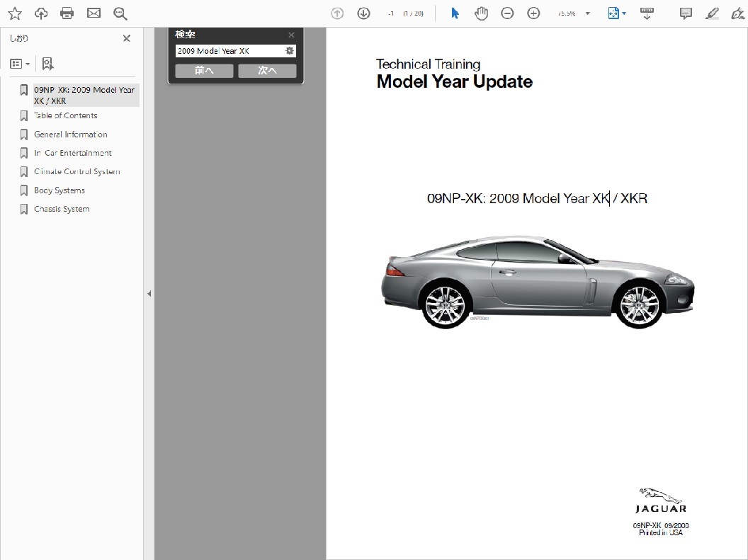Image resolution: width=748 pixels, height=560 pixels.
Task: Open the bookmark options list dropdown
Action: point(20,64)
